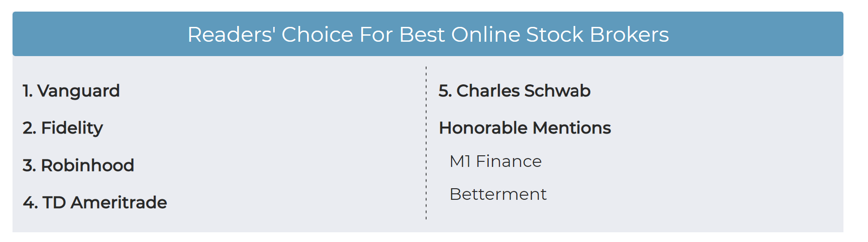Click the number 1 before Vanguard
Image resolution: width=868 pixels, height=242 pixels.
28,91
